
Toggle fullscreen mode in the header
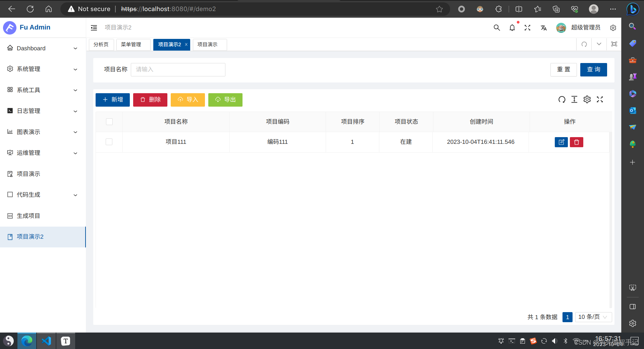pyautogui.click(x=527, y=28)
